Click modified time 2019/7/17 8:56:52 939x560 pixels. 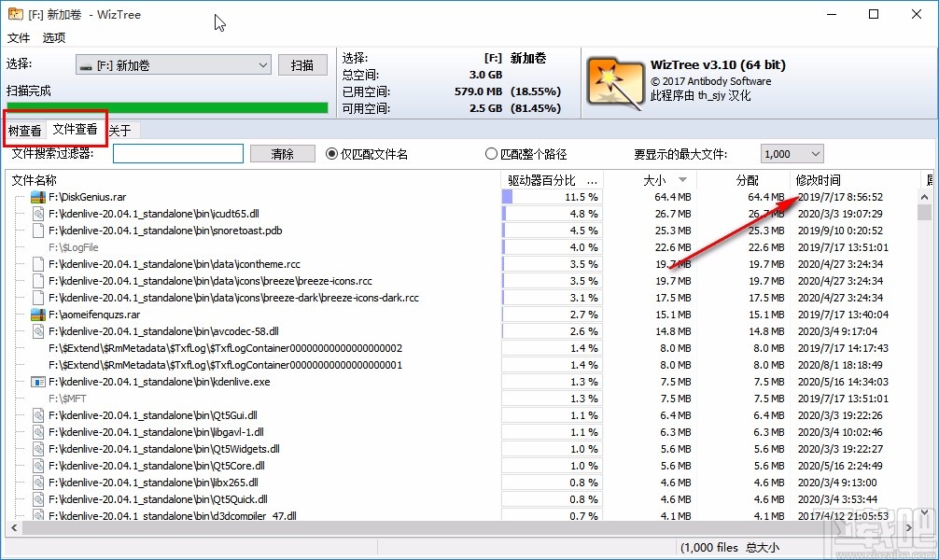tap(840, 197)
